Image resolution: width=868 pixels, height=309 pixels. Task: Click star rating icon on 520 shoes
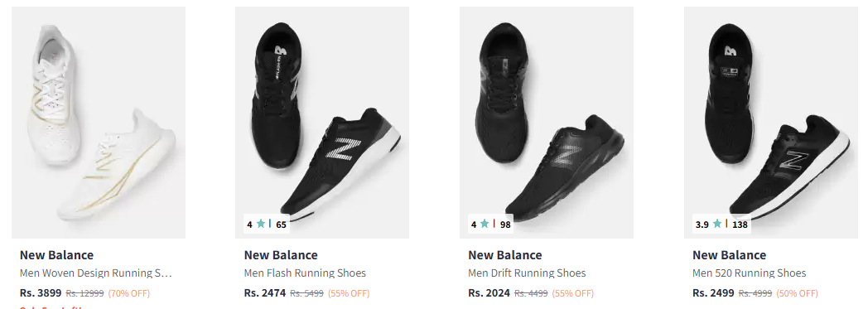[x=717, y=224]
